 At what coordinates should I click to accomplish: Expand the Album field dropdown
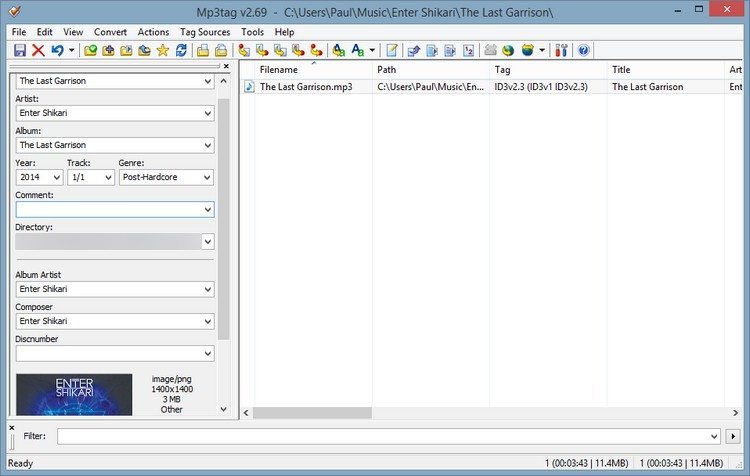208,145
